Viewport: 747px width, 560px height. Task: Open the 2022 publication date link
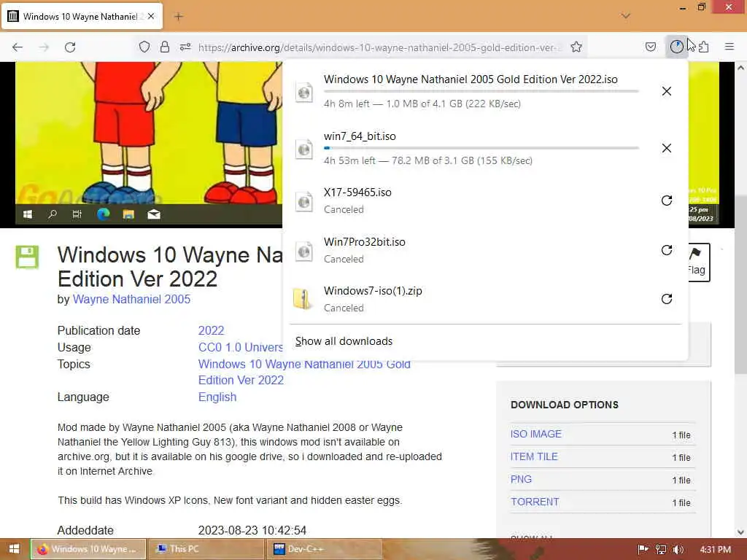(211, 330)
